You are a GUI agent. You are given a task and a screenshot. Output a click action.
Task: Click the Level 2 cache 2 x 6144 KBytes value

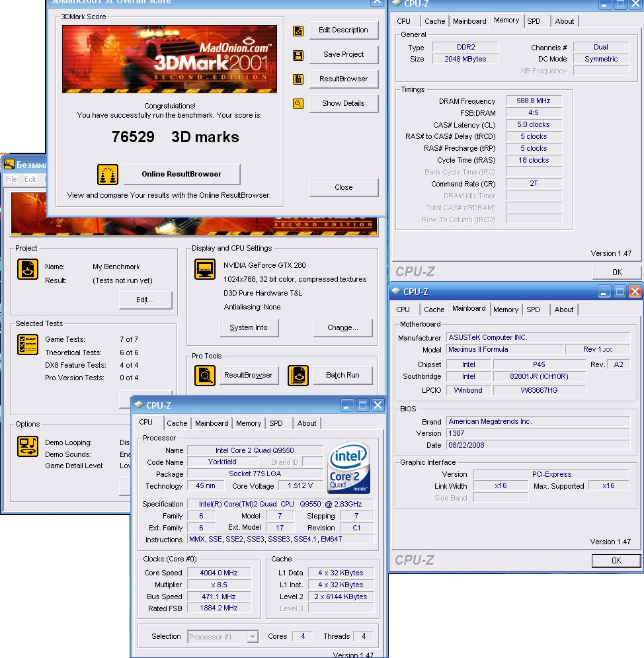(x=341, y=596)
